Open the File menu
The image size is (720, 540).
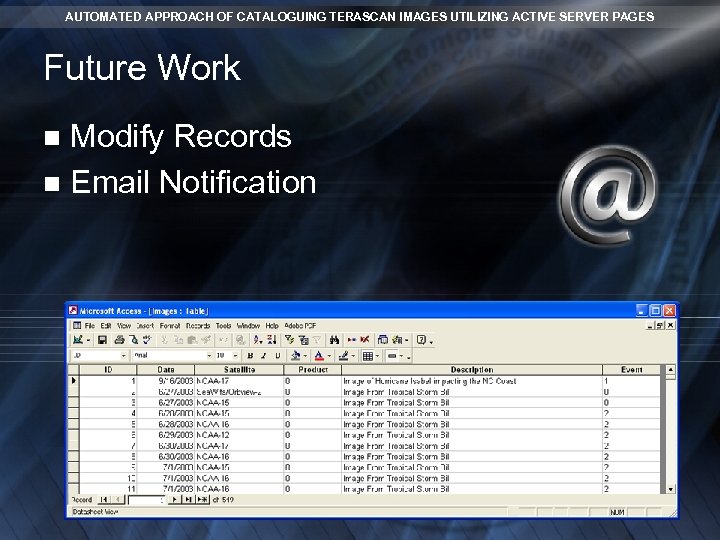click(90, 326)
